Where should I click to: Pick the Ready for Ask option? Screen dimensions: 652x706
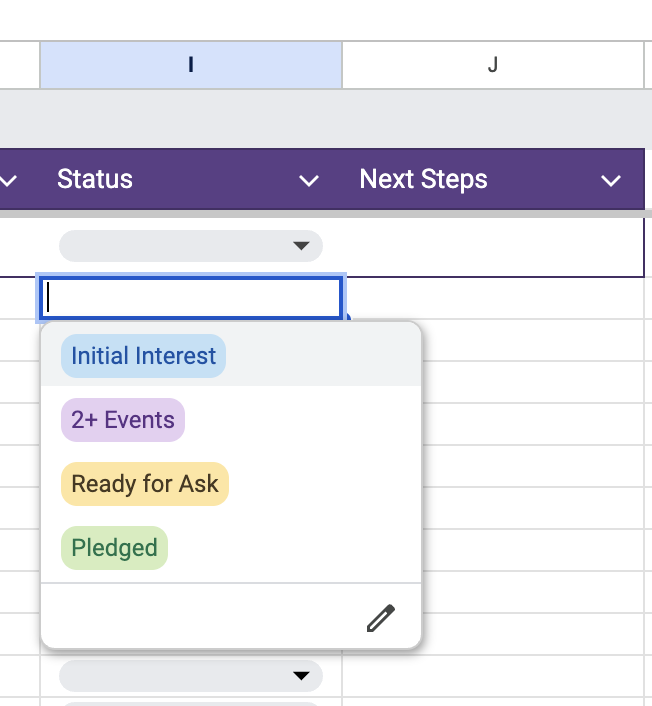[145, 484]
